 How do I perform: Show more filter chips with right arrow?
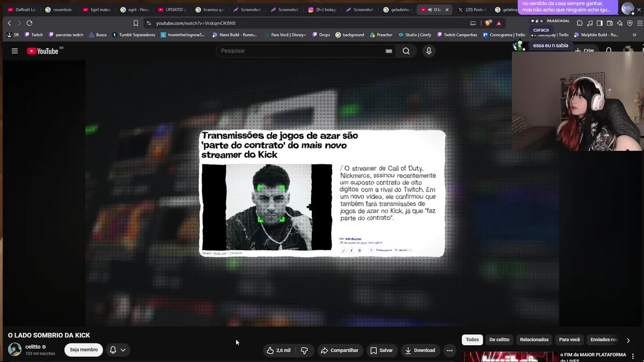click(628, 340)
